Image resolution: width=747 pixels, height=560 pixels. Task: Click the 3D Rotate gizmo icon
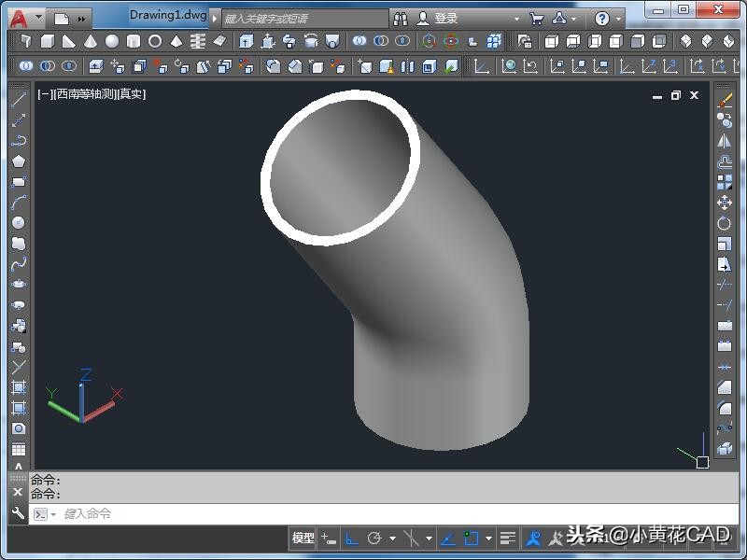tap(450, 42)
